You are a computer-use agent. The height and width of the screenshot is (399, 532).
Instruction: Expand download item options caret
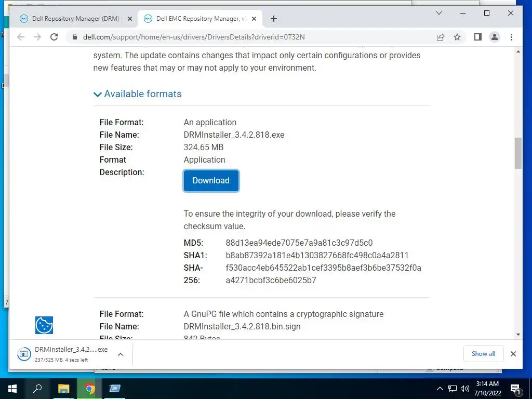[121, 354]
